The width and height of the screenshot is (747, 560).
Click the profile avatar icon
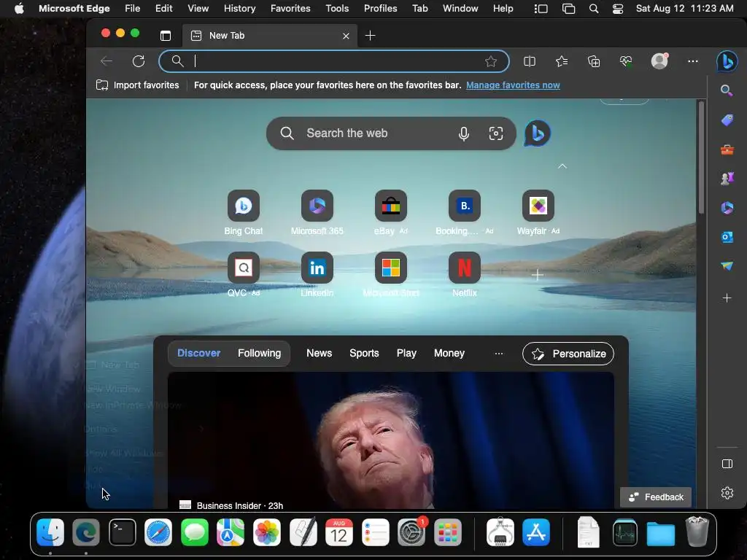click(659, 61)
